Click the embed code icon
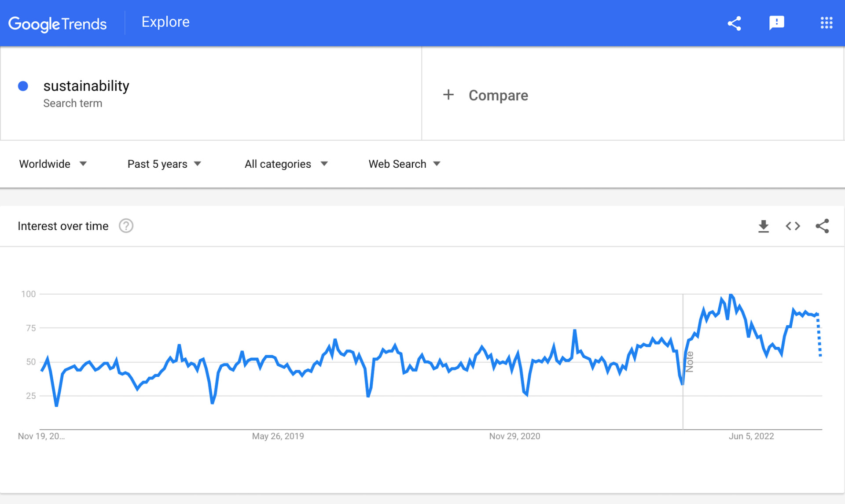Screen dimensions: 845x504 pyautogui.click(x=793, y=226)
